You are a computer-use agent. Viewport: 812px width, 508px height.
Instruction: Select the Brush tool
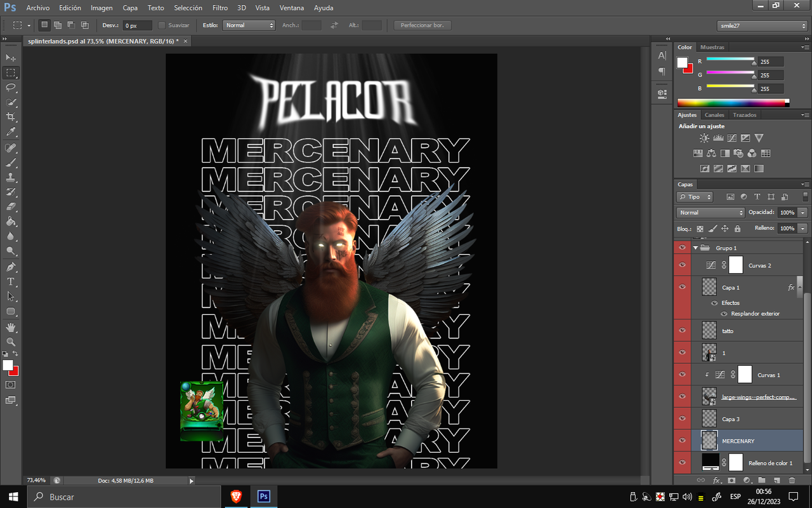[11, 163]
